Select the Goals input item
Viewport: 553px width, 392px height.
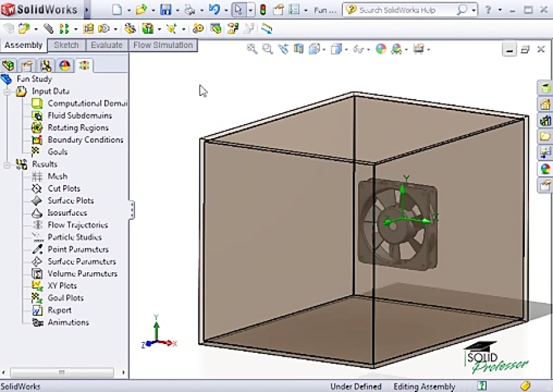pyautogui.click(x=57, y=152)
